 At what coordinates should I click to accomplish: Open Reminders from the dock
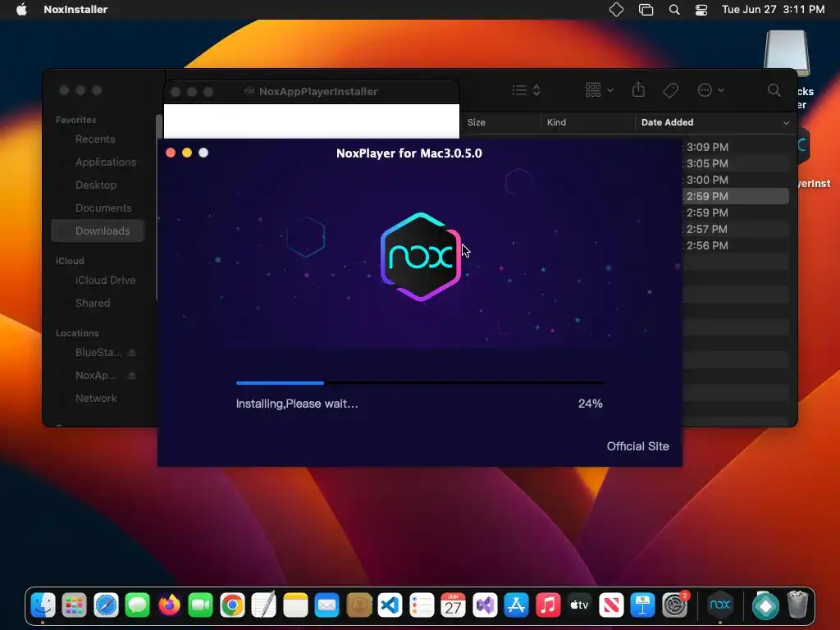click(422, 605)
